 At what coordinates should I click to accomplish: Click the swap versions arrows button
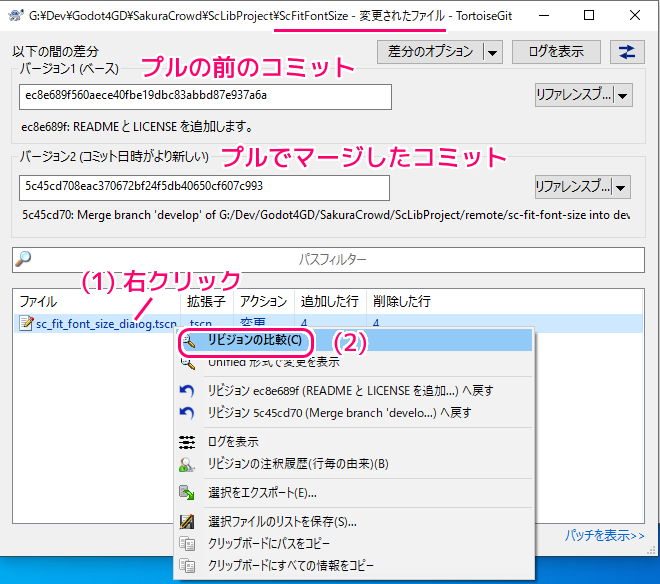point(627,52)
